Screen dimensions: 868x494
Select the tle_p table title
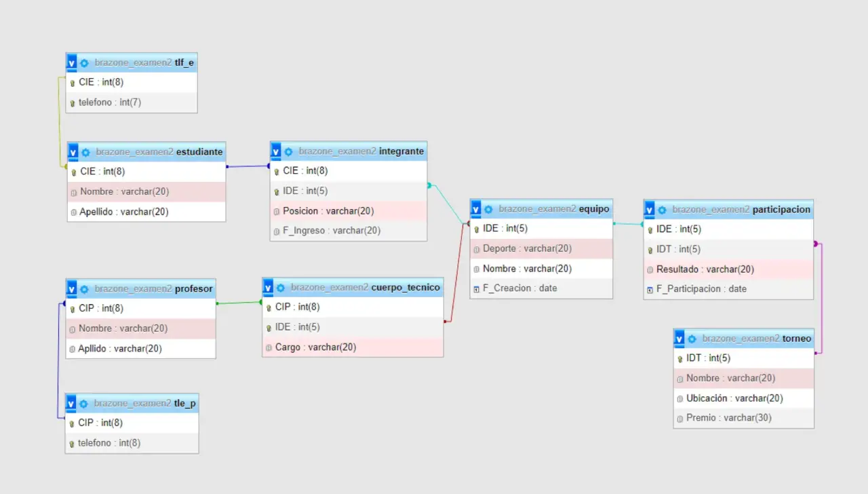184,403
